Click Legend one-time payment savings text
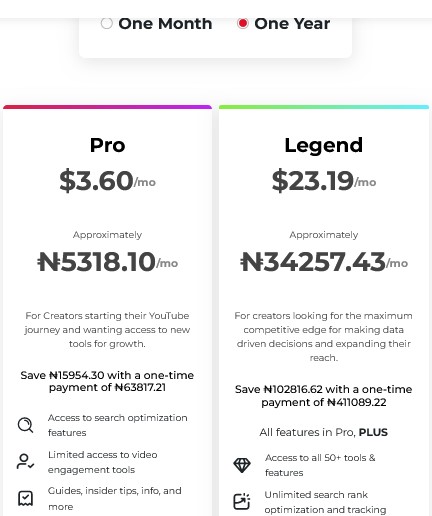Screen dimensions: 432x516 [324, 396]
